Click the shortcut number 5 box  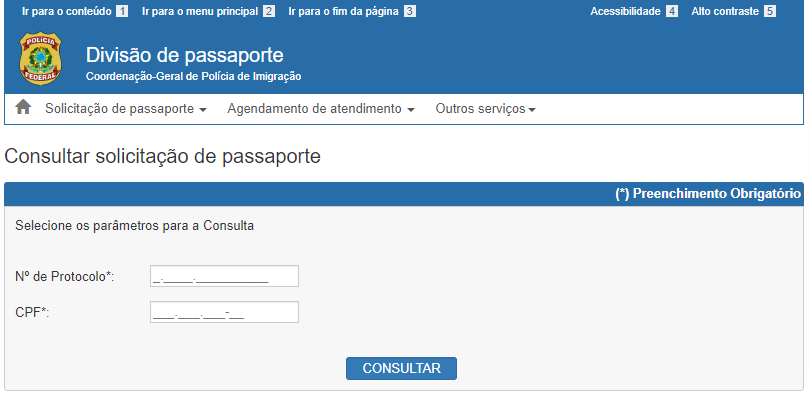coord(770,11)
